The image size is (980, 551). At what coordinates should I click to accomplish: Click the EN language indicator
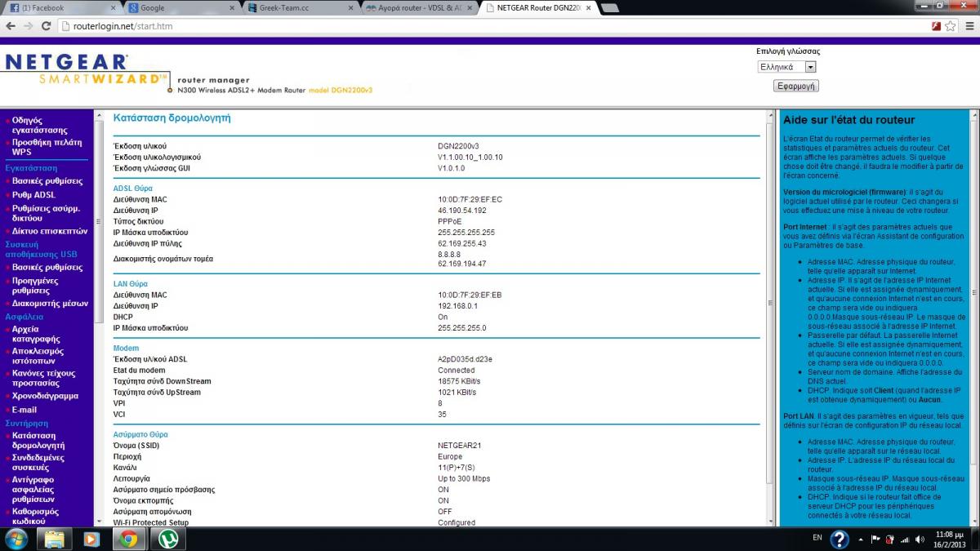[x=817, y=539]
